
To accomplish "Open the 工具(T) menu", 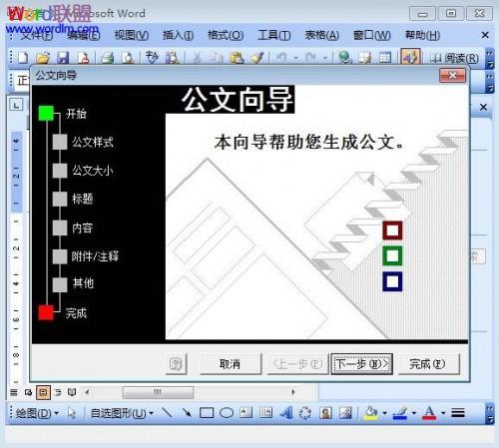I will coord(274,35).
